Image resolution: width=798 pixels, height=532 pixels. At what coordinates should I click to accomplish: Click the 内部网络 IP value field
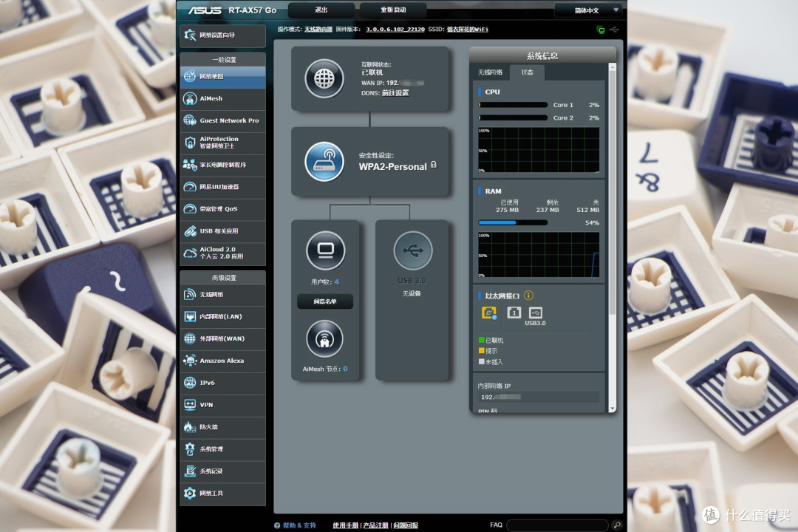coord(538,397)
